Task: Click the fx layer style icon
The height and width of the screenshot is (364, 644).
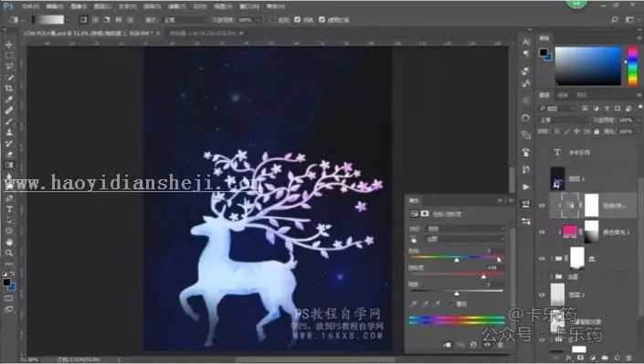Action: tap(569, 358)
